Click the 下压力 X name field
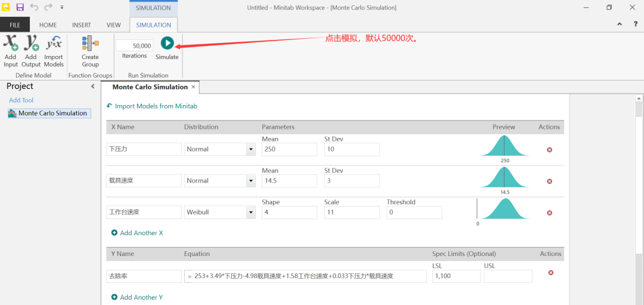The height and width of the screenshot is (305, 644). (x=144, y=149)
